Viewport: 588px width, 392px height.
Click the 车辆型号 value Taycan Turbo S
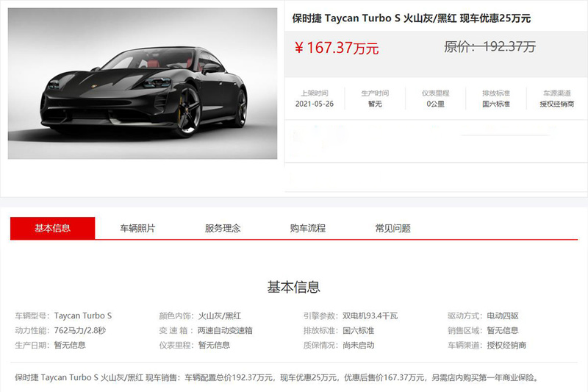click(x=83, y=316)
